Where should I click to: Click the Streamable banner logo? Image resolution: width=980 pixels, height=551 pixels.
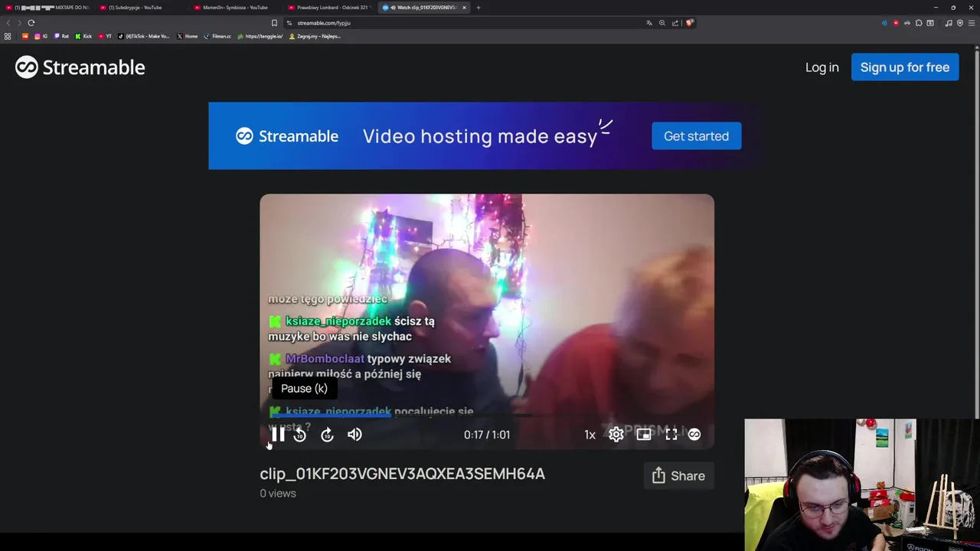(287, 136)
